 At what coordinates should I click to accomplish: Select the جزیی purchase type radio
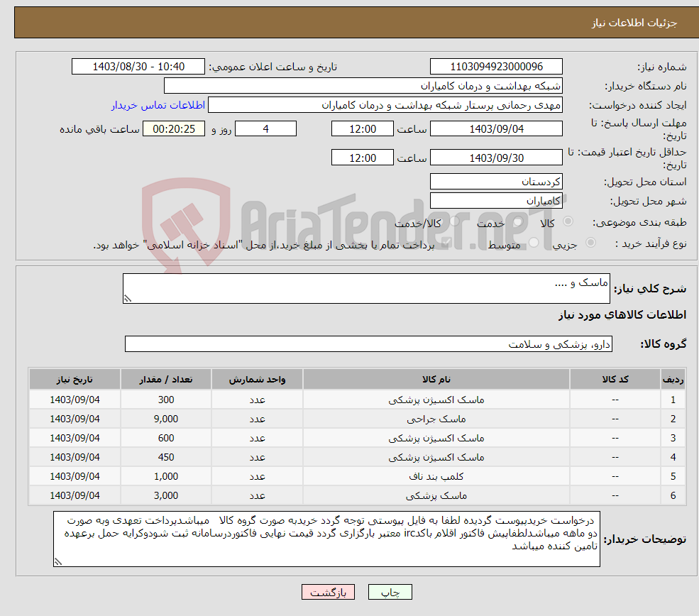tap(590, 243)
